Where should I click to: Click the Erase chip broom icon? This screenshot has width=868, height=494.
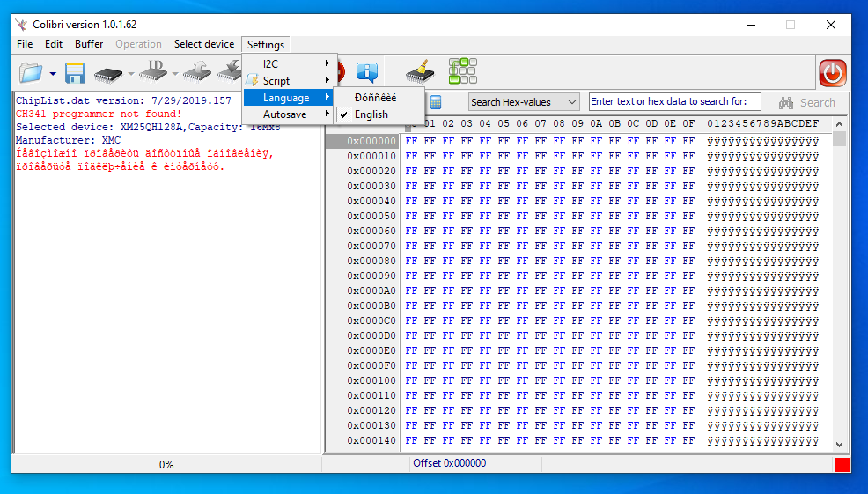420,73
